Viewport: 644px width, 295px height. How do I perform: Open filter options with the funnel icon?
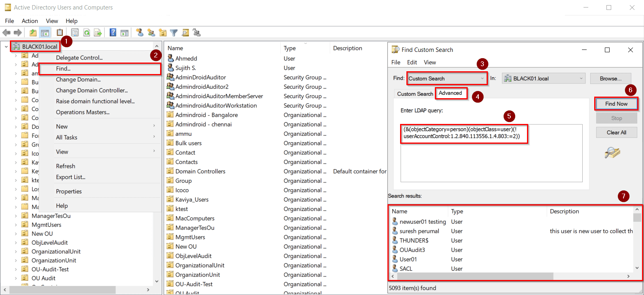click(x=174, y=32)
